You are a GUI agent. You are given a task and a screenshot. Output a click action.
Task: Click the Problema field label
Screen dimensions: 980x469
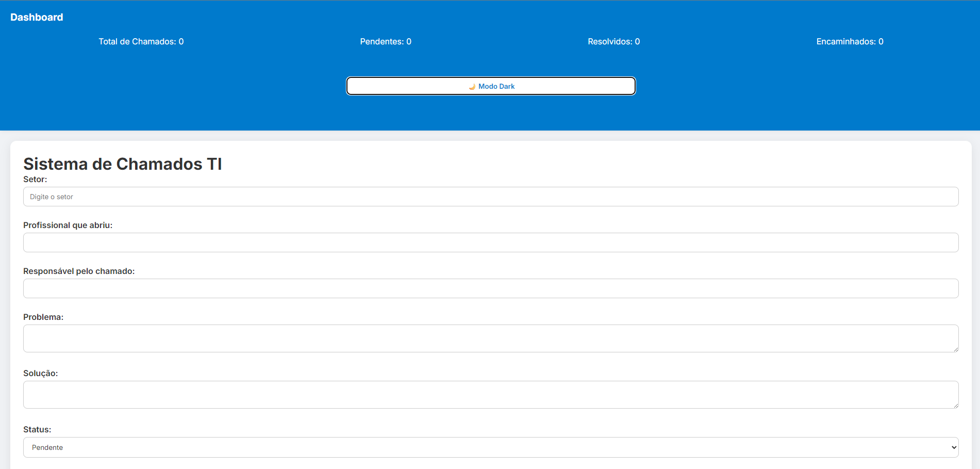click(43, 317)
